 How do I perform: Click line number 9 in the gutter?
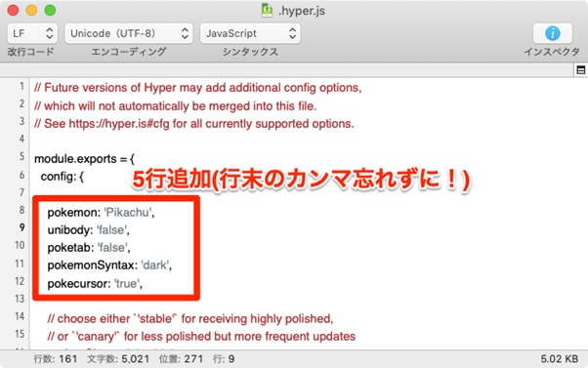coord(22,227)
